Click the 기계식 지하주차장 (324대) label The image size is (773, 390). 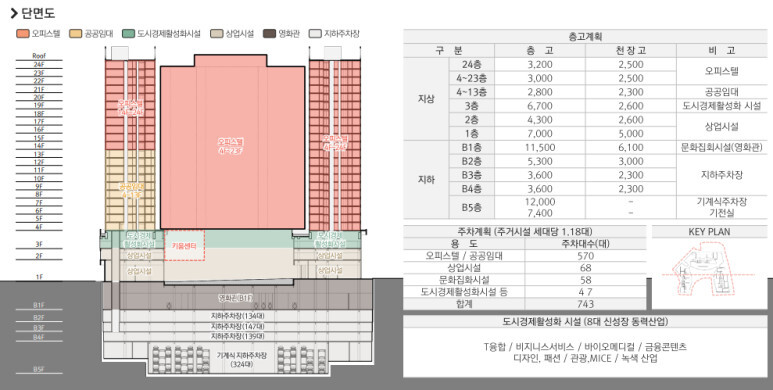242,359
